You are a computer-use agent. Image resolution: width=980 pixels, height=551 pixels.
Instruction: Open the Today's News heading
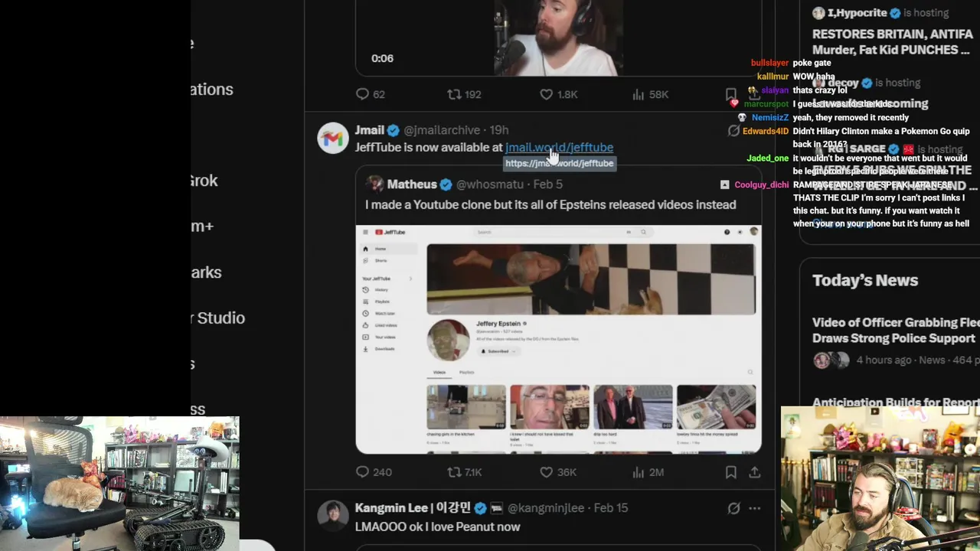pyautogui.click(x=865, y=280)
